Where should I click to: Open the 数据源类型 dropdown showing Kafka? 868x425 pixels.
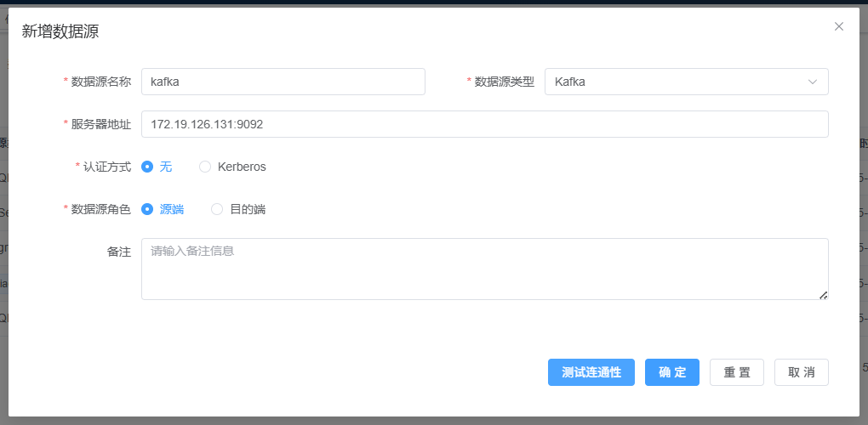click(x=685, y=82)
